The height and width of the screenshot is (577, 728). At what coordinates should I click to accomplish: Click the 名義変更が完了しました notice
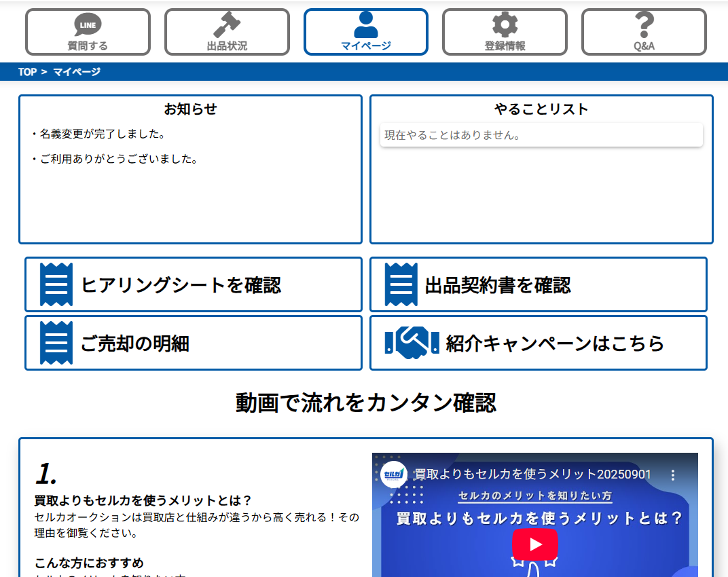pyautogui.click(x=103, y=134)
